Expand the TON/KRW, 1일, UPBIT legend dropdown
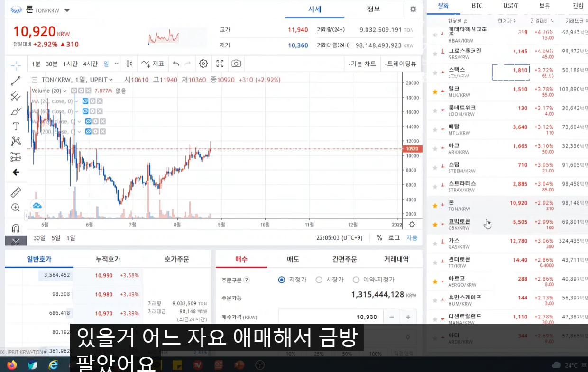The height and width of the screenshot is (372, 588). 111,80
